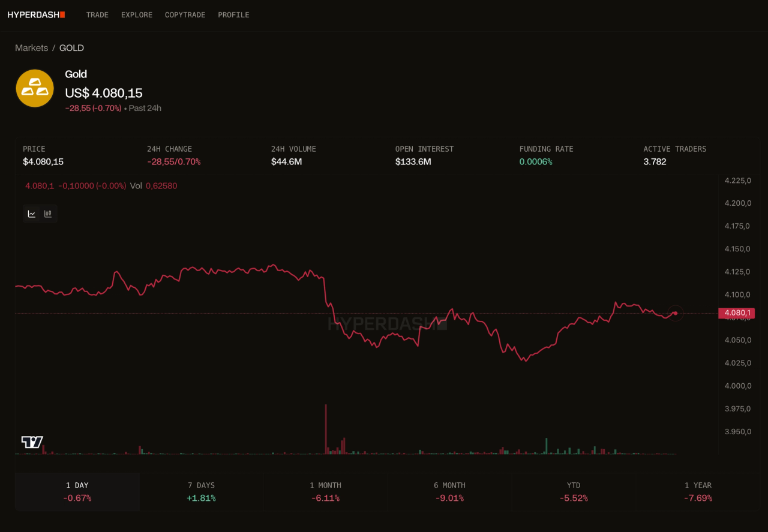Click the 4.000,0 price axis label
Viewport: 768px width, 532px height.
coord(738,386)
